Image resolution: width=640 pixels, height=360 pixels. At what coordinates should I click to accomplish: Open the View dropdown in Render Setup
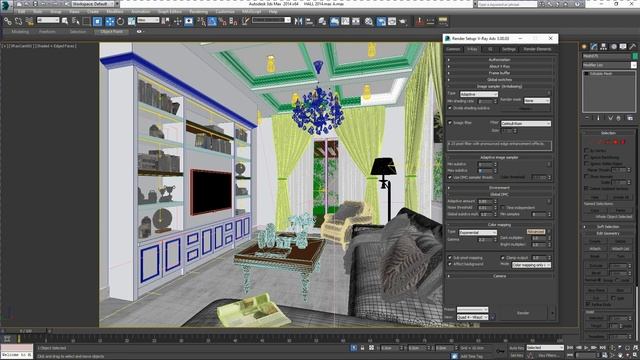[473, 317]
